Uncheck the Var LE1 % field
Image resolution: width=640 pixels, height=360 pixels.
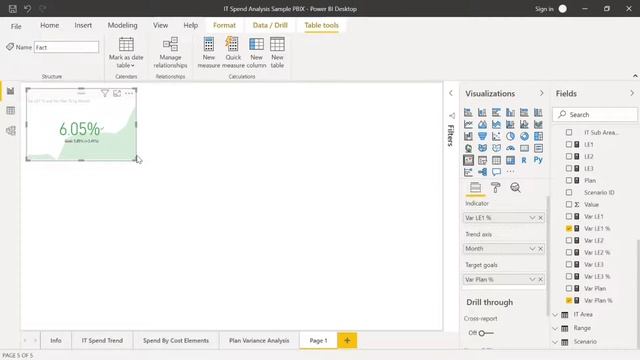click(569, 229)
